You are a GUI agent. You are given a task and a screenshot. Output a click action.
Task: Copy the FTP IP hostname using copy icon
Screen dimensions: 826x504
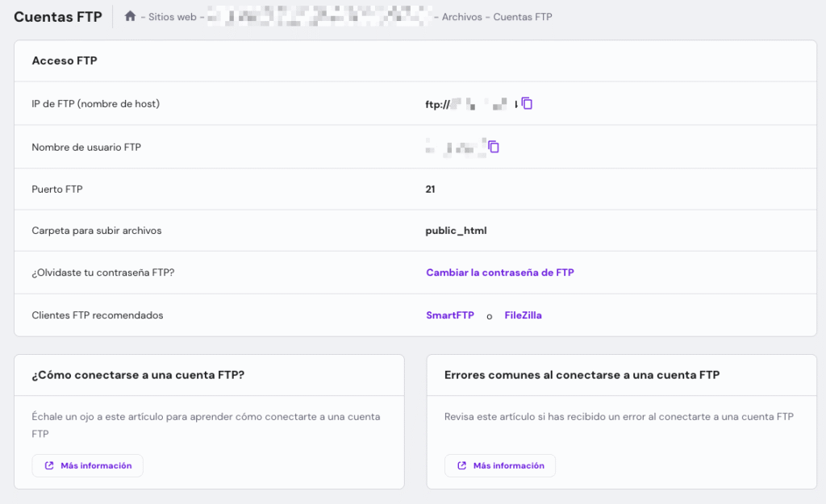tap(528, 103)
